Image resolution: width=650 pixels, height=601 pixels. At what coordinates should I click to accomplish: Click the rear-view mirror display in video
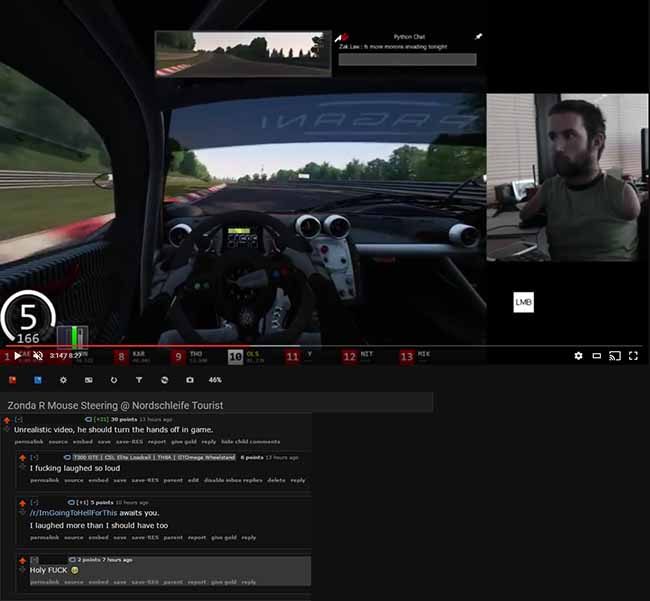pyautogui.click(x=243, y=54)
